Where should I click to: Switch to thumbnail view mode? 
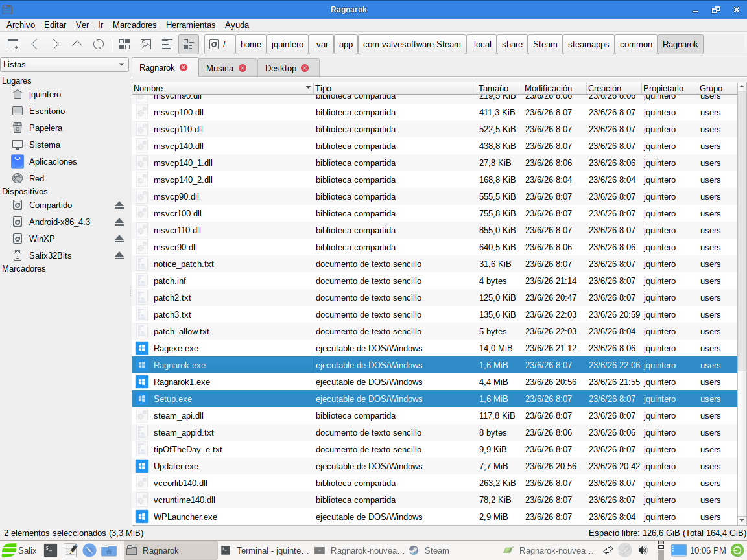[146, 44]
